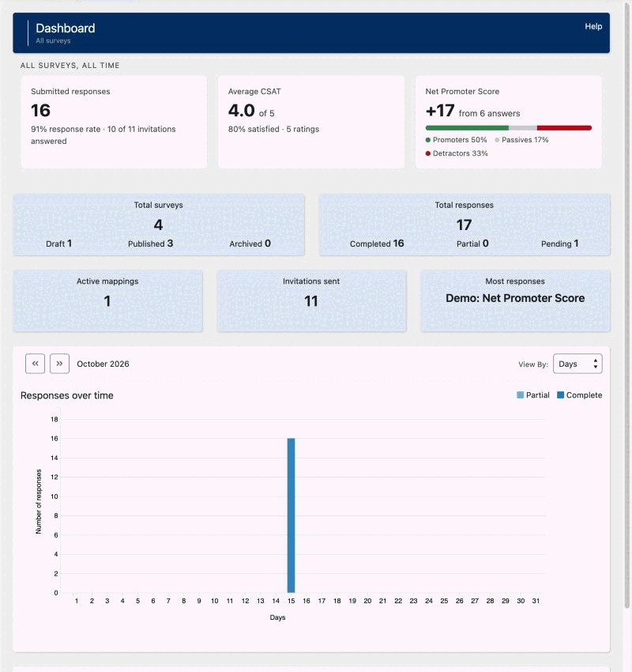Go to next month with double-right arrows

[x=59, y=364]
